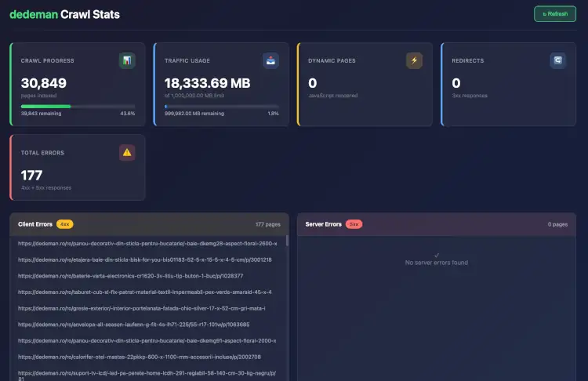Click the '177 pages' count label
Image resolution: width=588 pixels, height=381 pixels.
click(x=268, y=224)
